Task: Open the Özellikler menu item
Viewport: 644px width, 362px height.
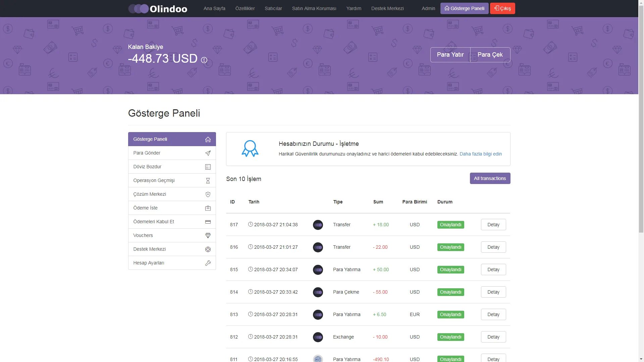Action: pos(245,8)
